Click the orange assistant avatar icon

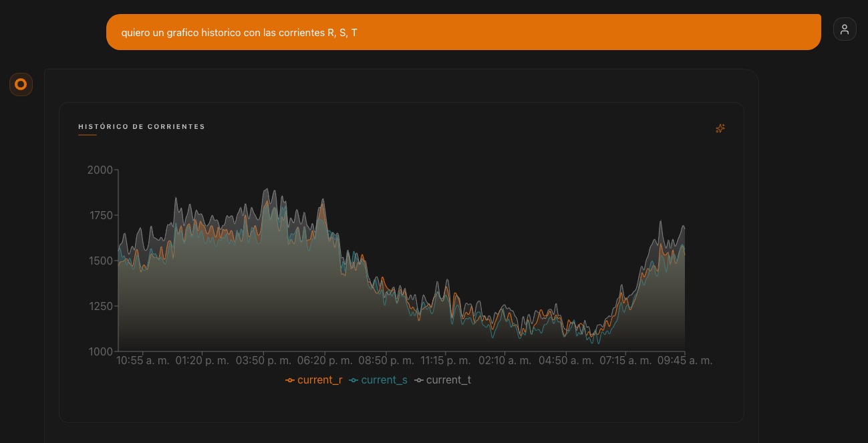[21, 84]
